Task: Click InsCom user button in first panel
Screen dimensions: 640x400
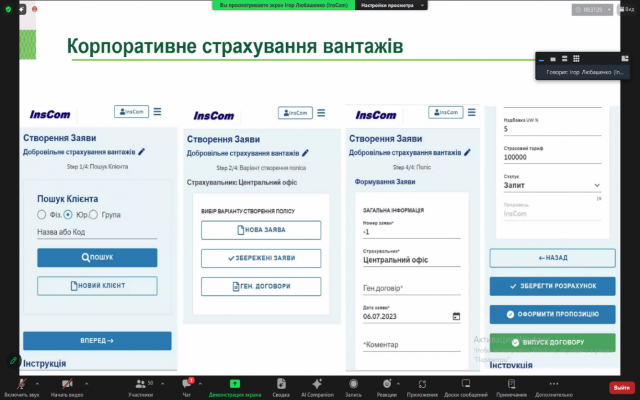Action: [131, 111]
